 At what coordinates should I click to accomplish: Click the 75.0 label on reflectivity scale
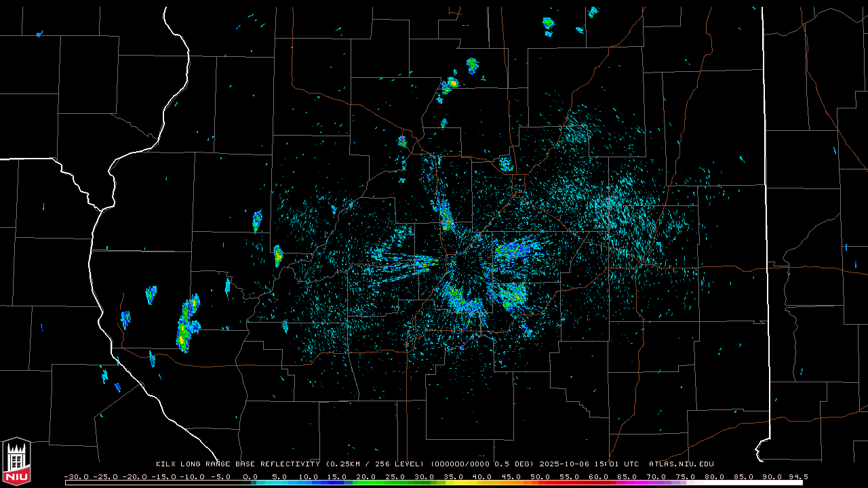click(x=684, y=476)
